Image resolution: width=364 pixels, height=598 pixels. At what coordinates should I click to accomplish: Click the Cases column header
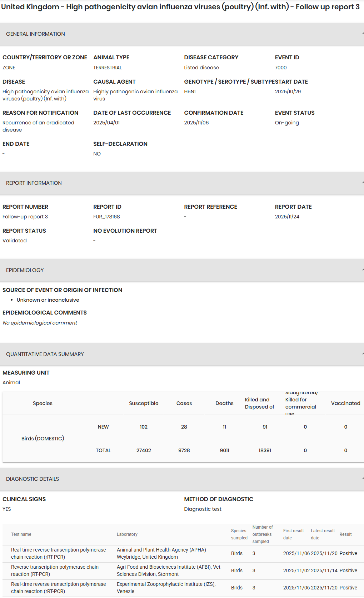pos(184,403)
